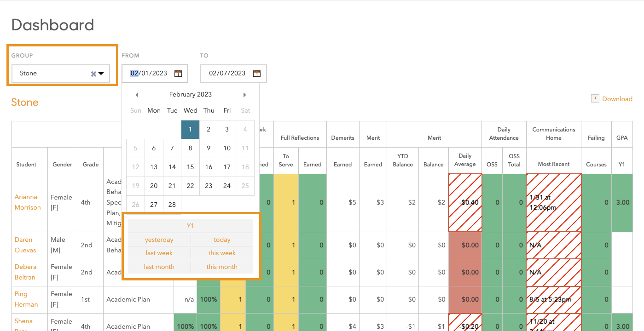Click in the TO date field
Image resolution: width=644 pixels, height=331 pixels.
point(227,74)
